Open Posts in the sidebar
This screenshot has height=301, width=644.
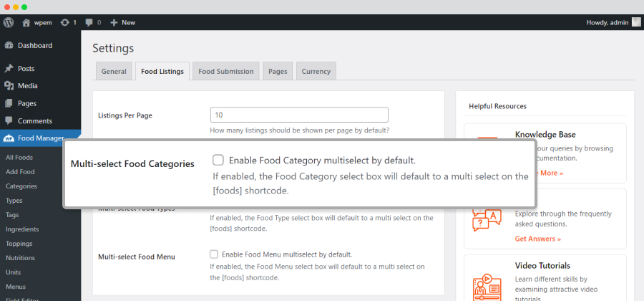(x=26, y=69)
